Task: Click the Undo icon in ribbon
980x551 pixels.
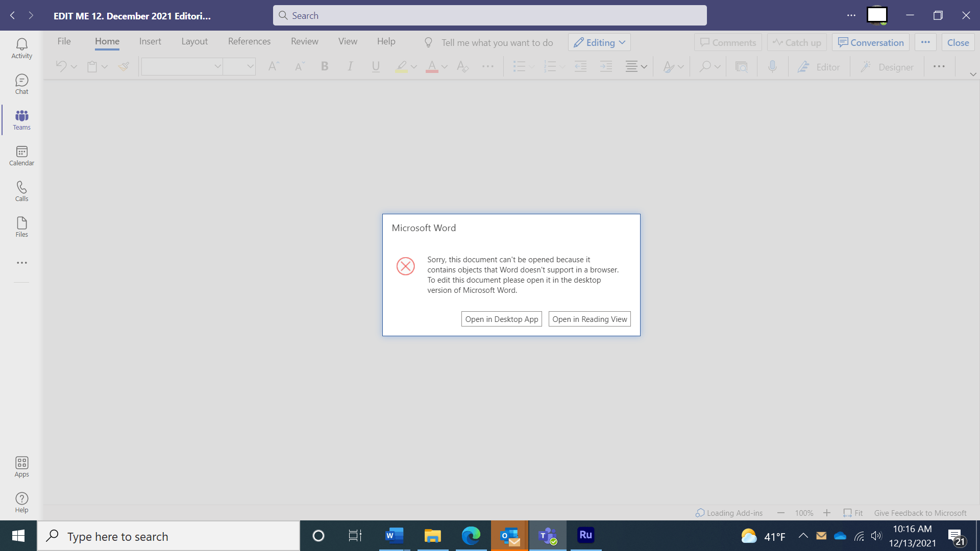Action: [61, 66]
